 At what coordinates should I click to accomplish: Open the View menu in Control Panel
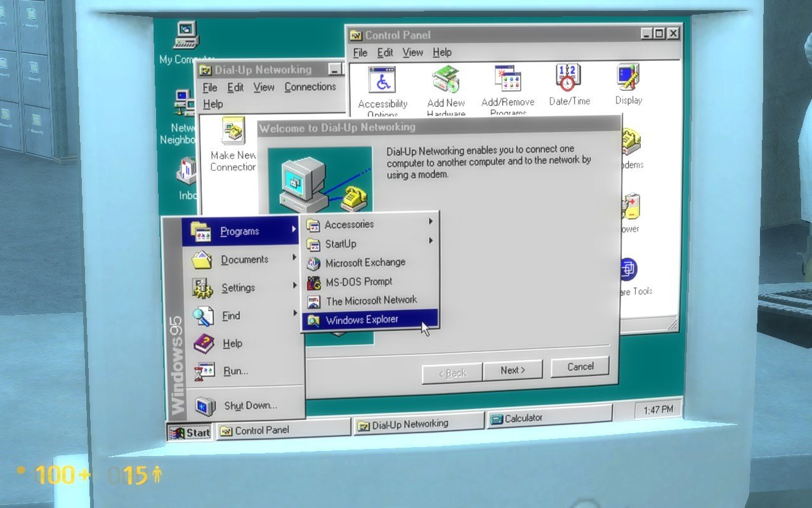pos(412,53)
